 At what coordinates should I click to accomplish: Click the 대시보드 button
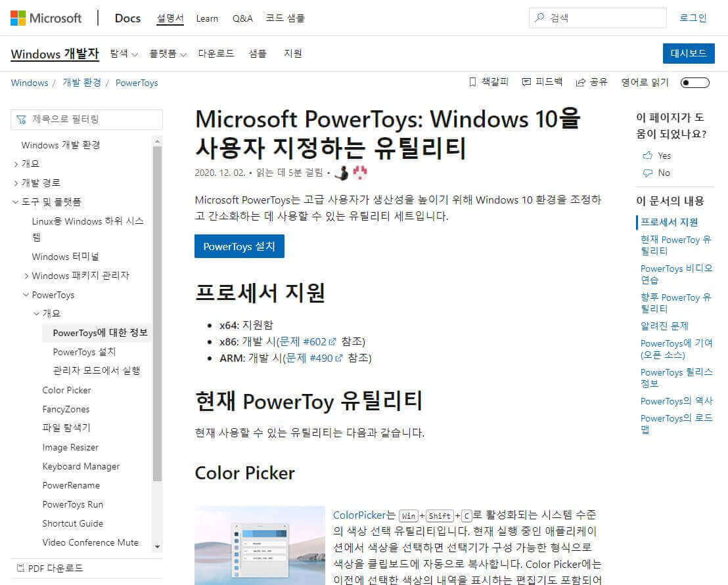(x=689, y=53)
